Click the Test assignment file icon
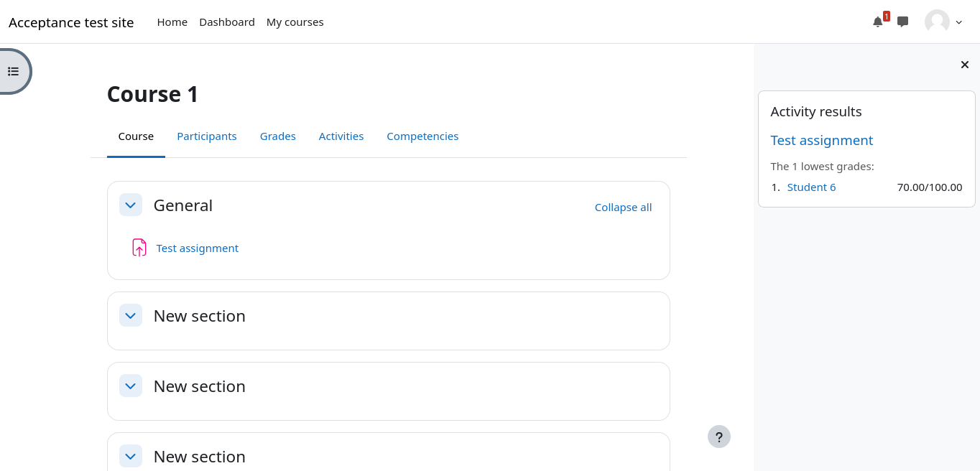This screenshot has height=471, width=980. click(139, 248)
